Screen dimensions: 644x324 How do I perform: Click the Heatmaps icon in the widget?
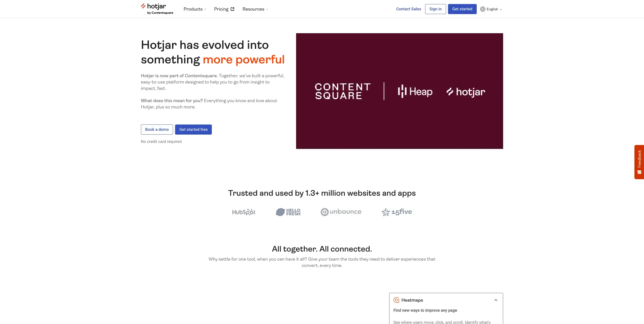pyautogui.click(x=396, y=300)
